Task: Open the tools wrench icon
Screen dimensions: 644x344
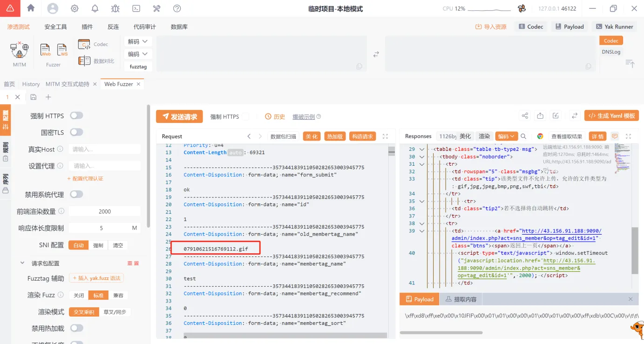Action: [156, 8]
